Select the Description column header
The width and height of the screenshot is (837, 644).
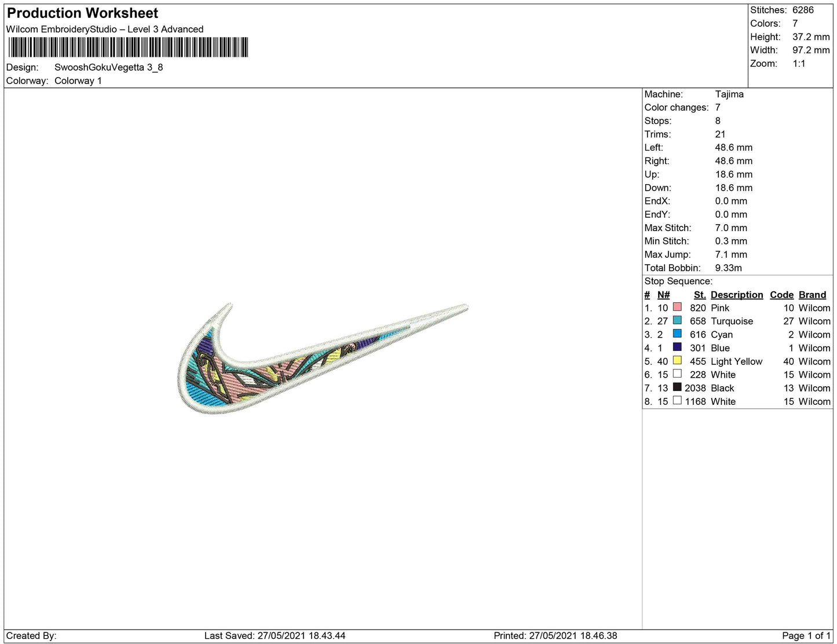coord(737,295)
